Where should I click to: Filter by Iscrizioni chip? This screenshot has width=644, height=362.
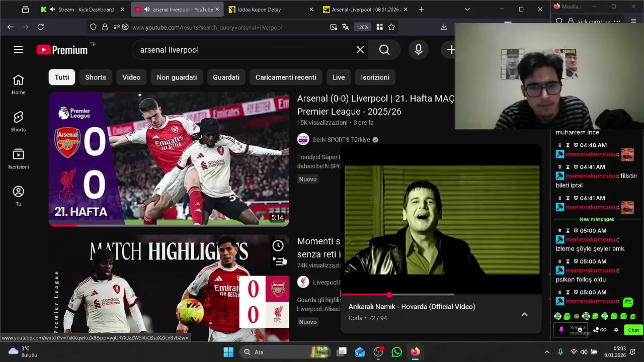375,77
